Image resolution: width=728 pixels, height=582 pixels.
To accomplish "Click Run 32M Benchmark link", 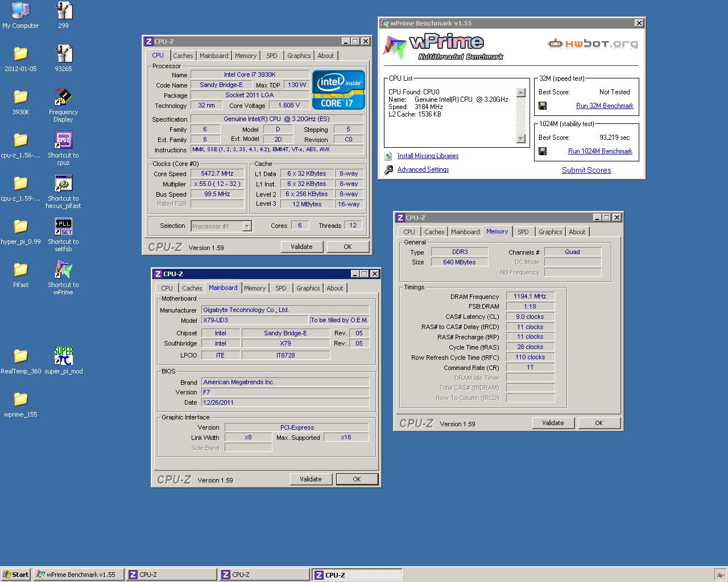I will point(605,106).
